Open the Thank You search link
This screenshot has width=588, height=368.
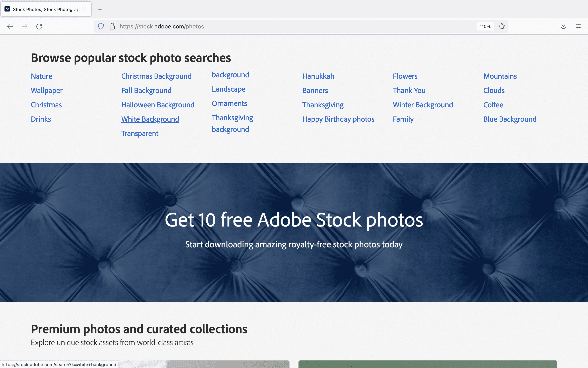pyautogui.click(x=409, y=91)
